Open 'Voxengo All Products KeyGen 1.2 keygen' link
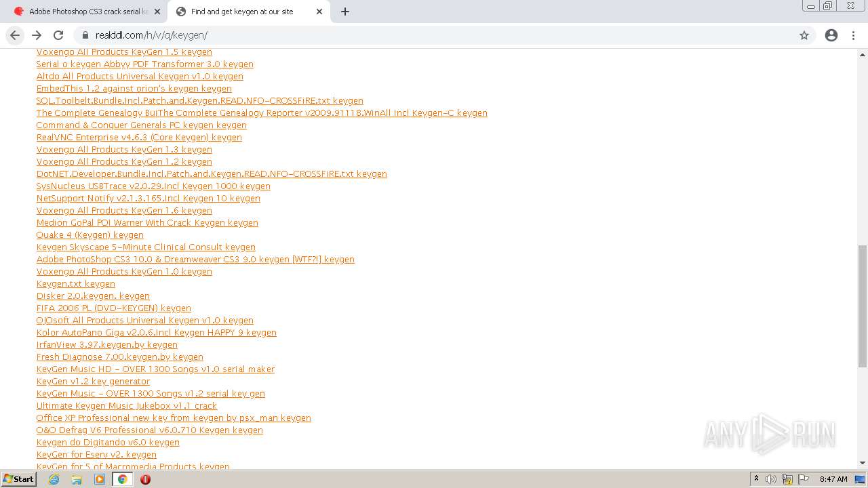868x488 pixels. click(x=124, y=162)
